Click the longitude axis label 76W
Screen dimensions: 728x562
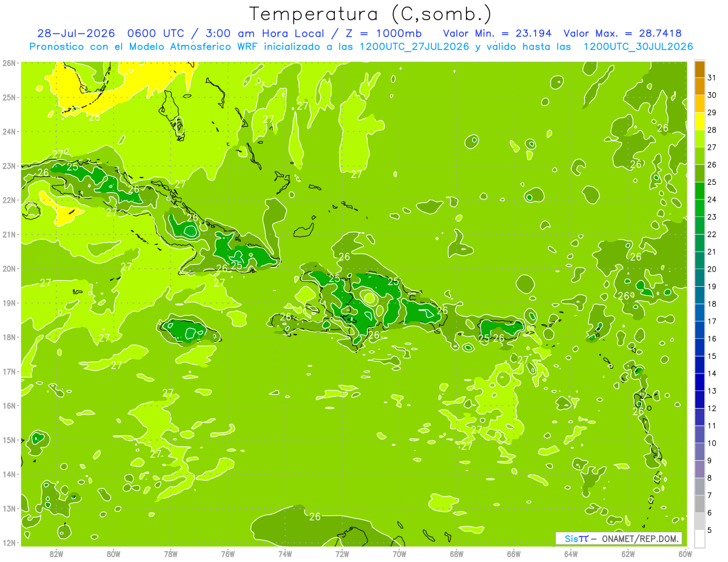(x=227, y=554)
